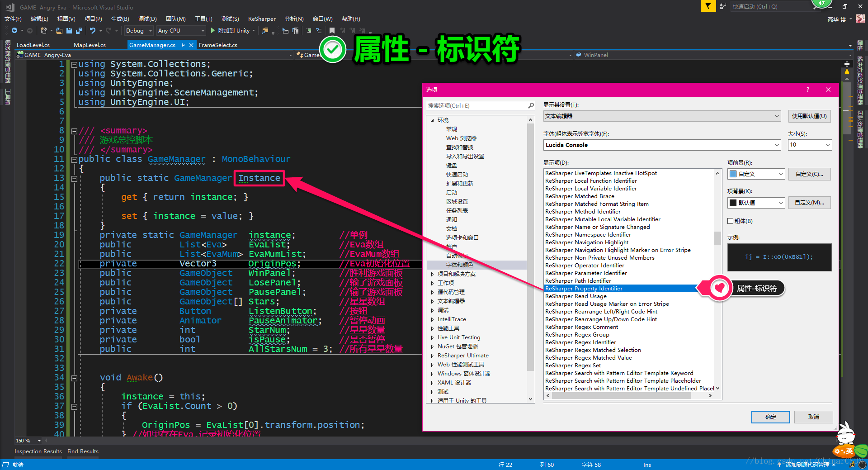
Task: Open the ReSharper menu
Action: click(x=262, y=19)
